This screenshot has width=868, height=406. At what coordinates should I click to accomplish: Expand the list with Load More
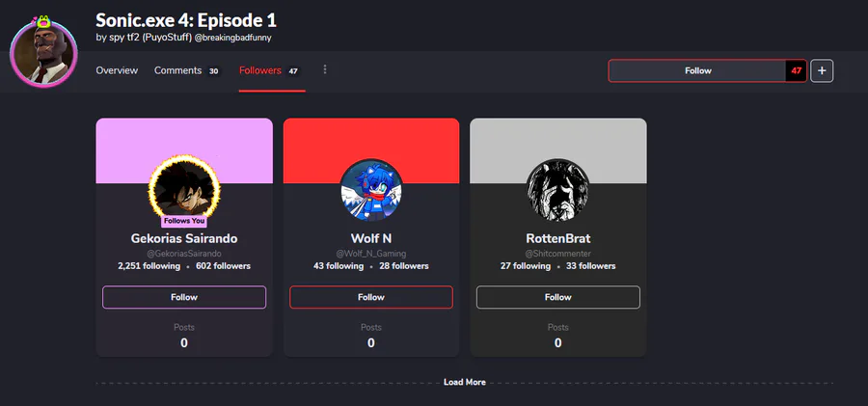(x=465, y=382)
